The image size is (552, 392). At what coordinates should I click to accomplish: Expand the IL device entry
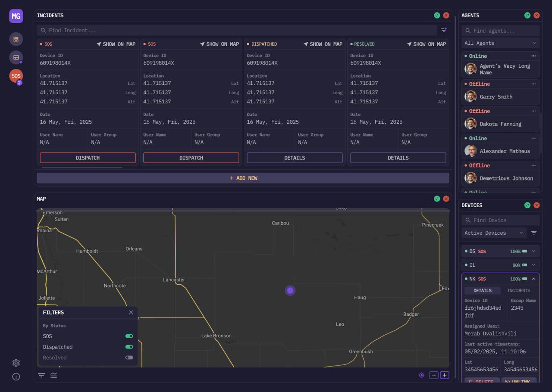(533, 265)
